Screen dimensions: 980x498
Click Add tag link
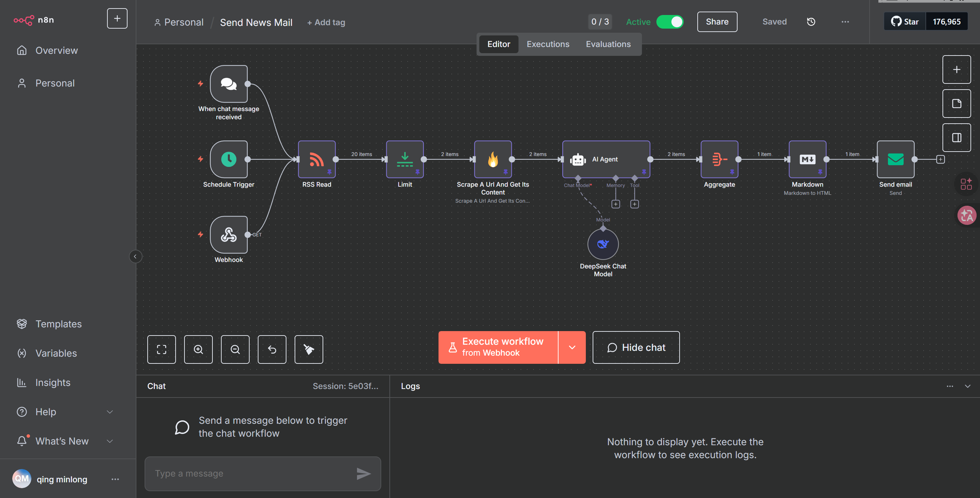tap(326, 22)
